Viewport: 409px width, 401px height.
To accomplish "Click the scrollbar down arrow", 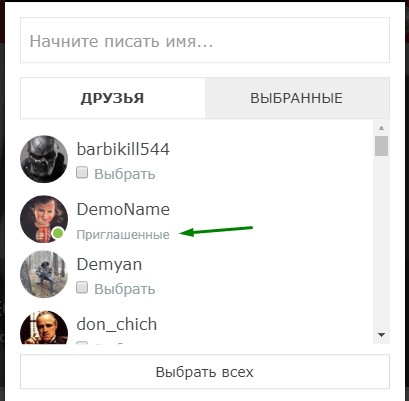I will point(382,335).
